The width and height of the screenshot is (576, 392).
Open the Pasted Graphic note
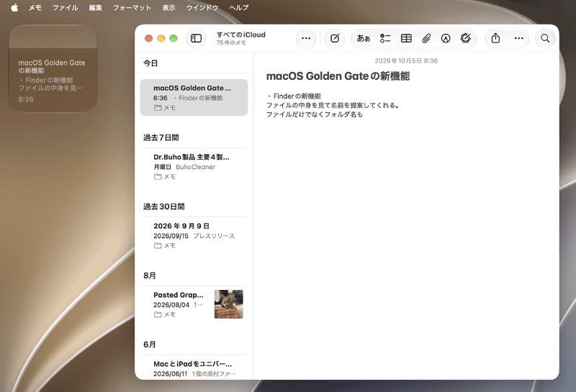pos(194,305)
